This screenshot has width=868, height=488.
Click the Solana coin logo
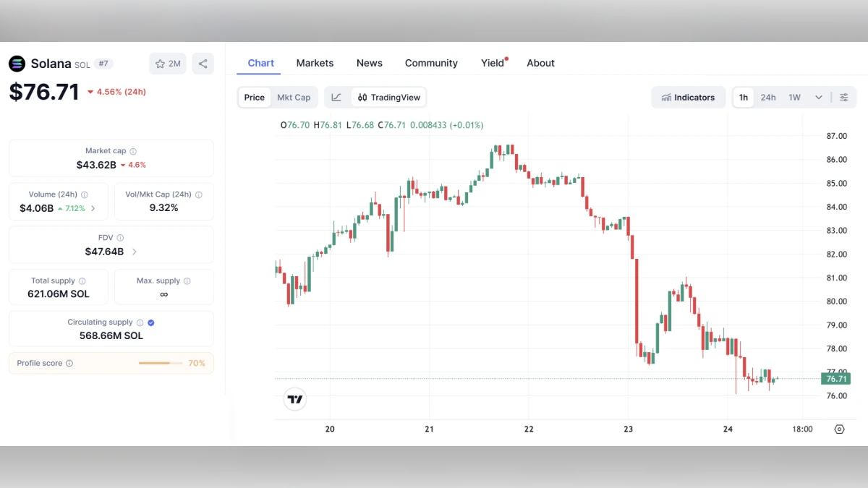tap(17, 64)
